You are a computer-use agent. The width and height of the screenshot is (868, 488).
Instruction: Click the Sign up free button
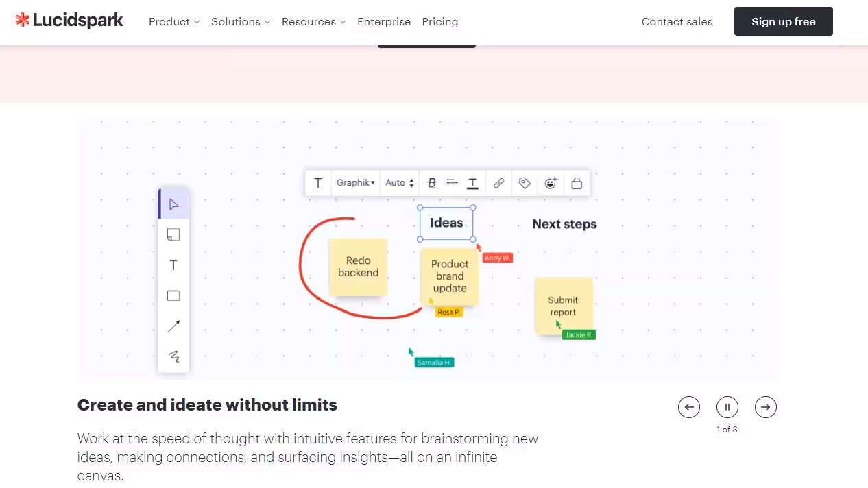coord(783,22)
